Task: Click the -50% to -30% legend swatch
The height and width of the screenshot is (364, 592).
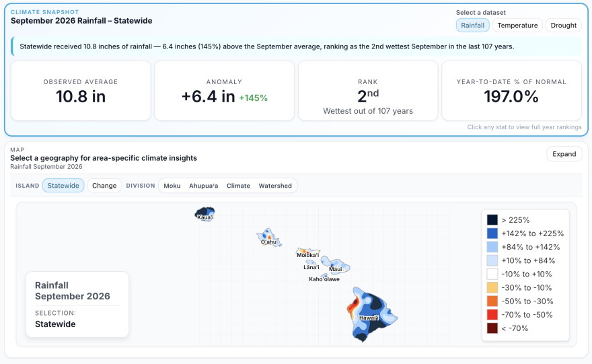Action: pos(492,301)
